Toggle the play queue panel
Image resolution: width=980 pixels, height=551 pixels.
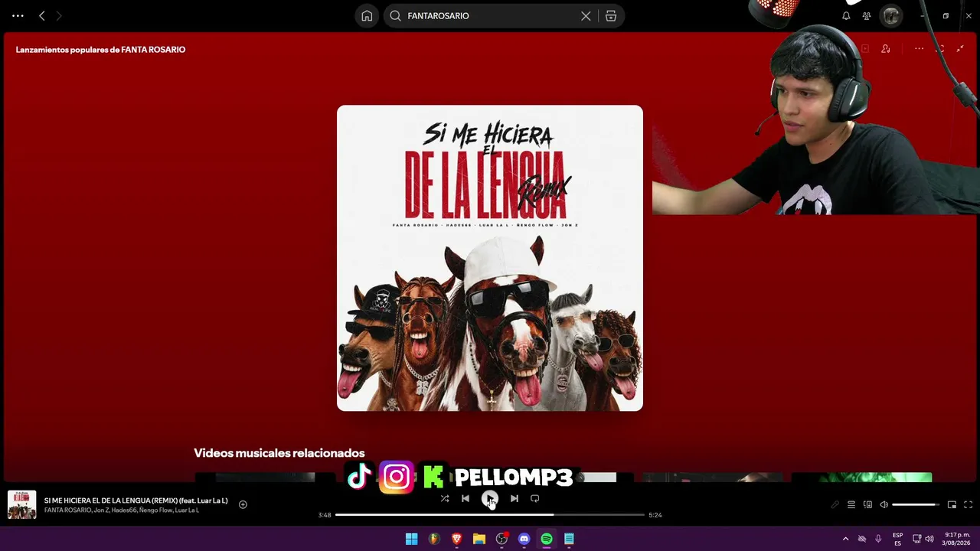point(851,505)
